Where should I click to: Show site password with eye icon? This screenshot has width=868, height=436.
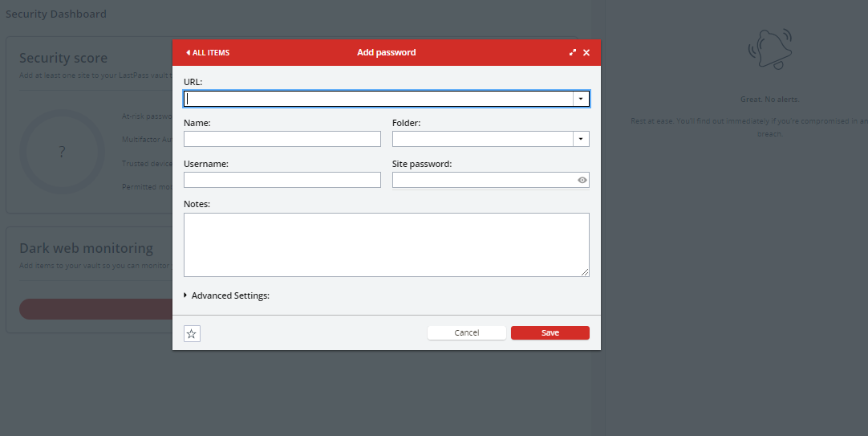click(x=582, y=180)
